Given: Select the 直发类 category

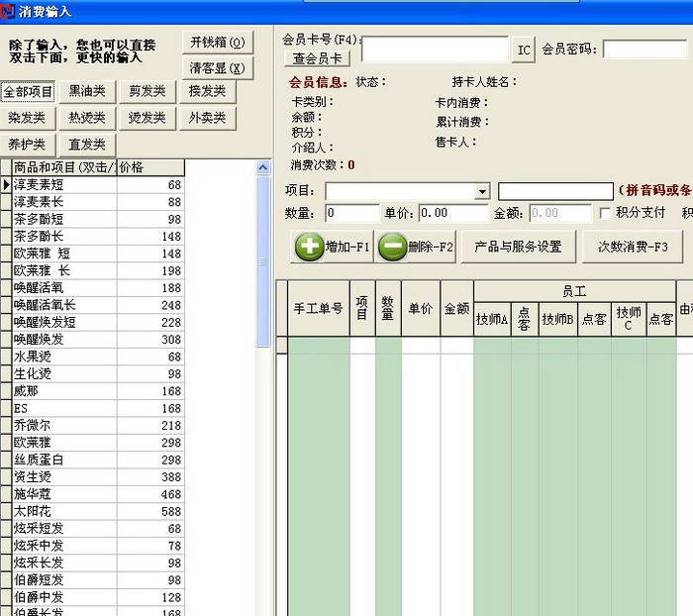Looking at the screenshot, I should (x=87, y=145).
